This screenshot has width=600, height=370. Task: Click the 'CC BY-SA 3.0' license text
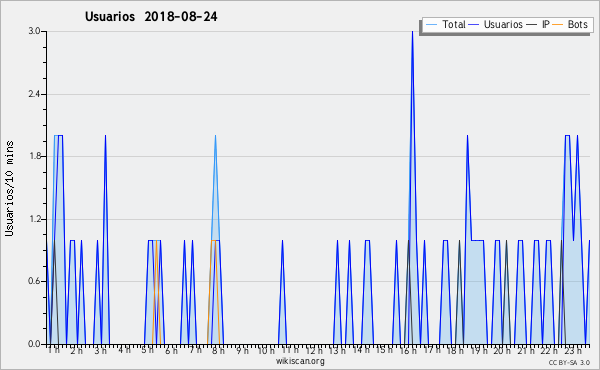click(x=569, y=363)
